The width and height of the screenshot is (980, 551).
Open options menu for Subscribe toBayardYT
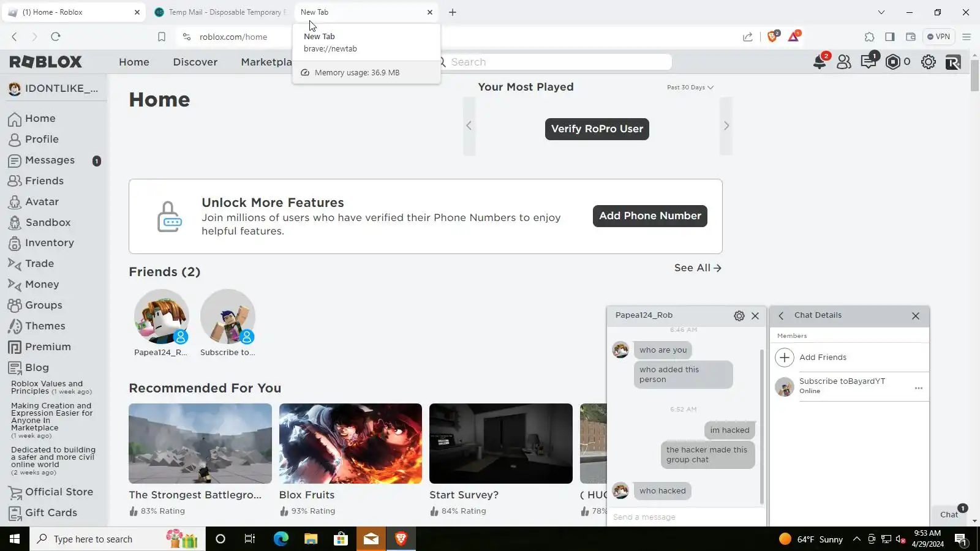point(919,388)
